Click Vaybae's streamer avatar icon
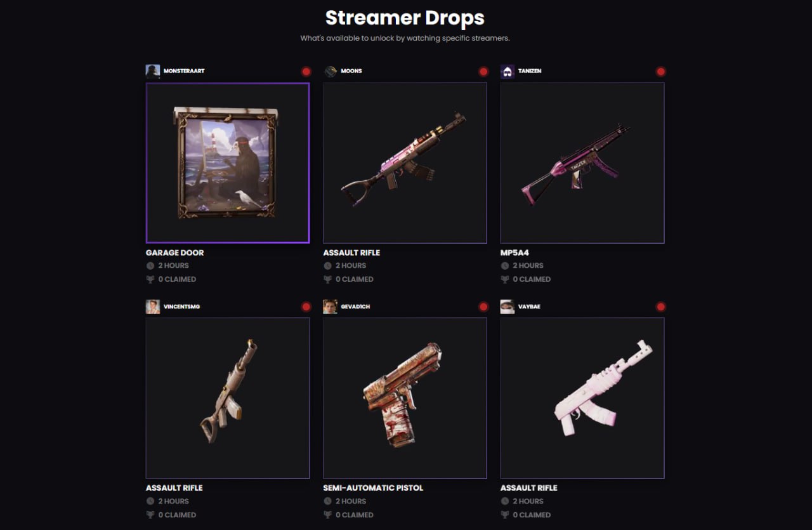 [507, 307]
